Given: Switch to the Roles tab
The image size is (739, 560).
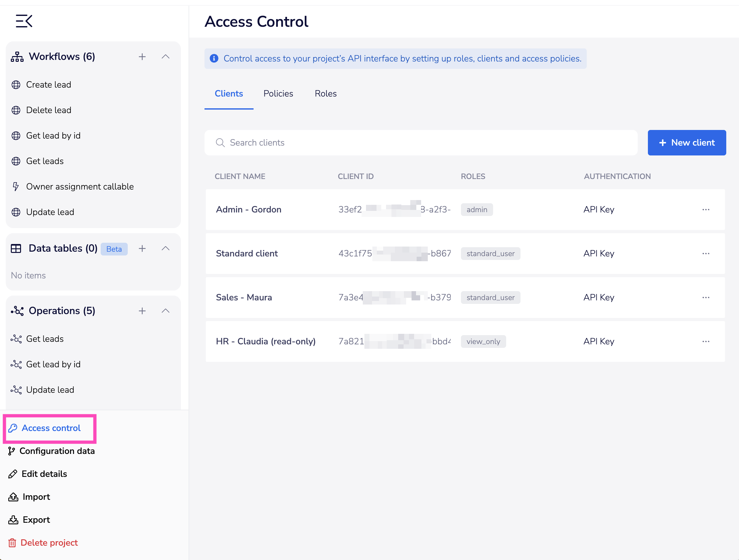Looking at the screenshot, I should pyautogui.click(x=325, y=94).
